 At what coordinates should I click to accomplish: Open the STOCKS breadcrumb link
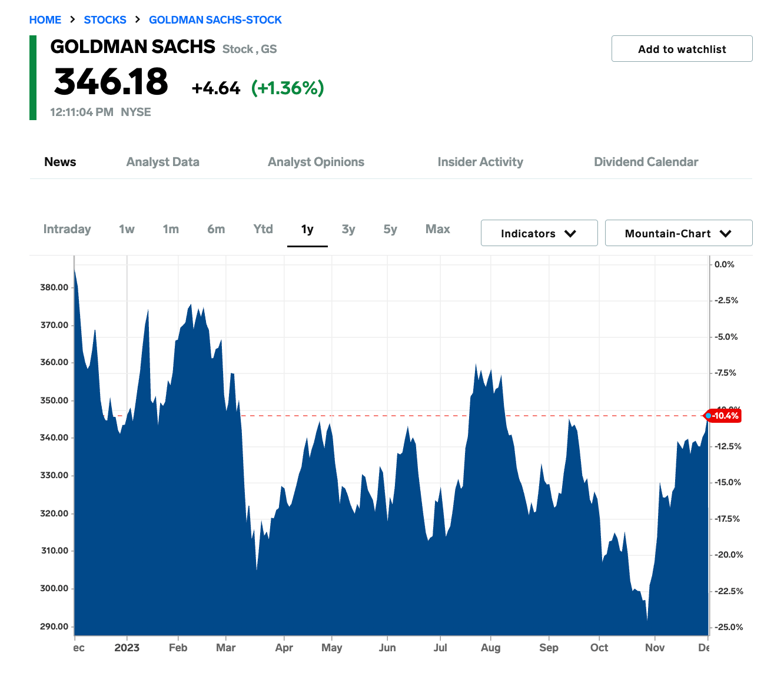(105, 19)
